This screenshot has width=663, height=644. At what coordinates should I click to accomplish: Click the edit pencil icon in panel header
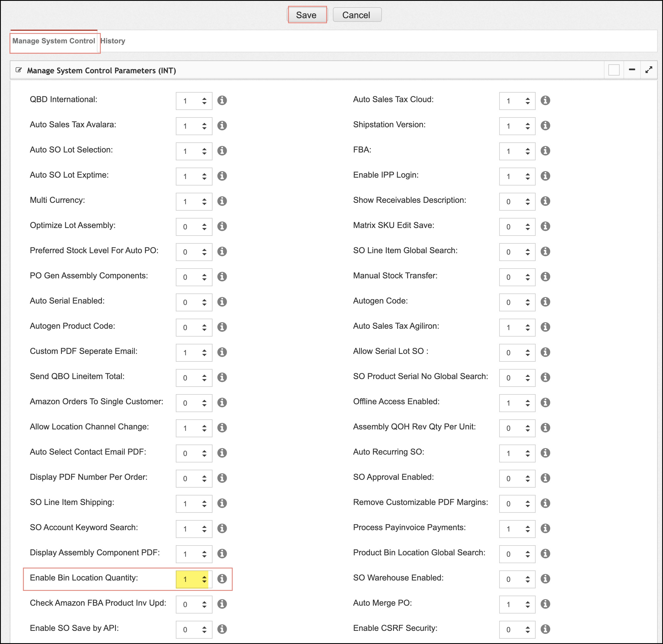pos(19,70)
